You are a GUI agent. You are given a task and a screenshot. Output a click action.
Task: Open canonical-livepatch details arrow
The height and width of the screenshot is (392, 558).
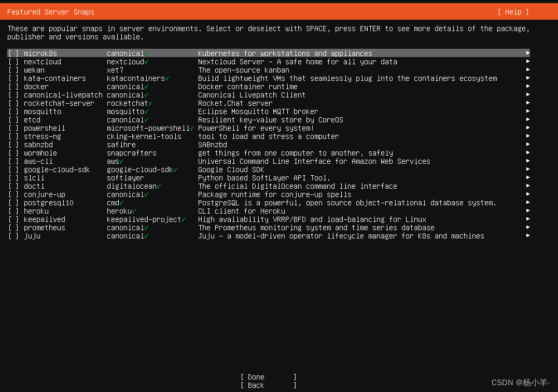click(x=528, y=94)
